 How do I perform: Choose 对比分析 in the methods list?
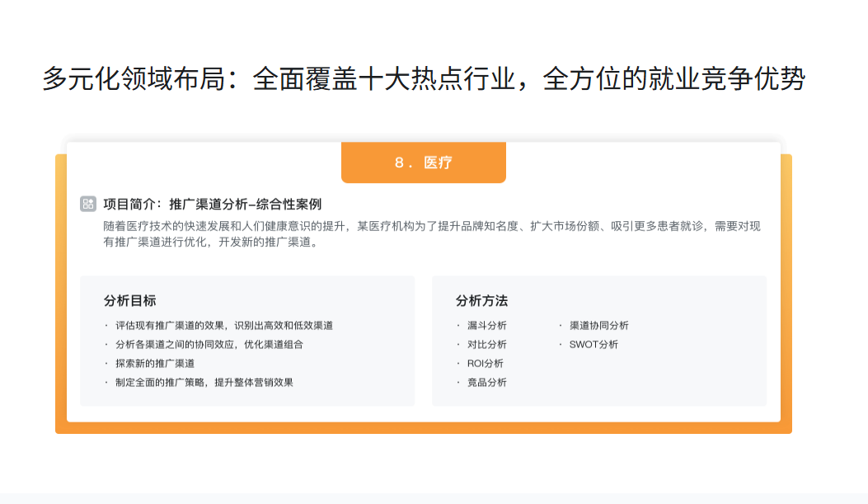click(x=486, y=344)
